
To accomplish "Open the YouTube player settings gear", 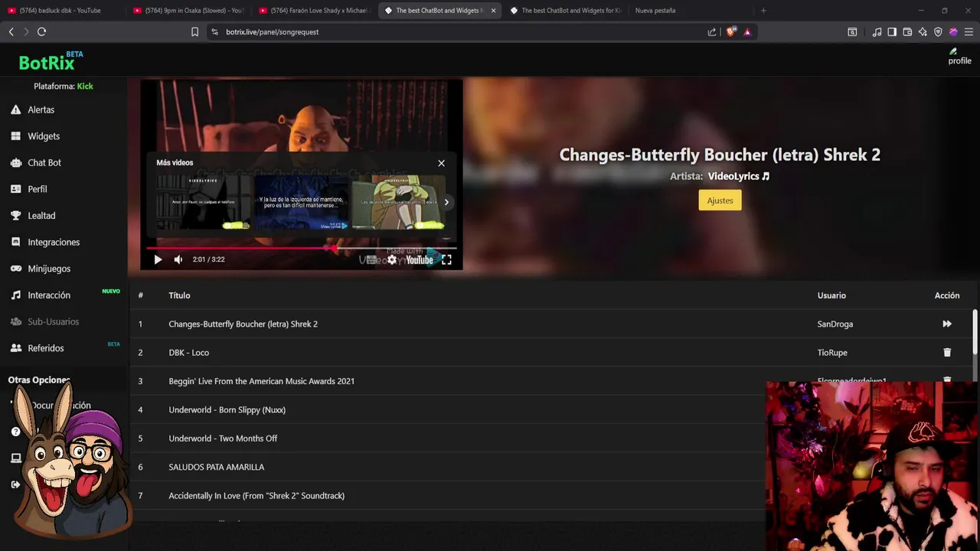I will pos(392,260).
